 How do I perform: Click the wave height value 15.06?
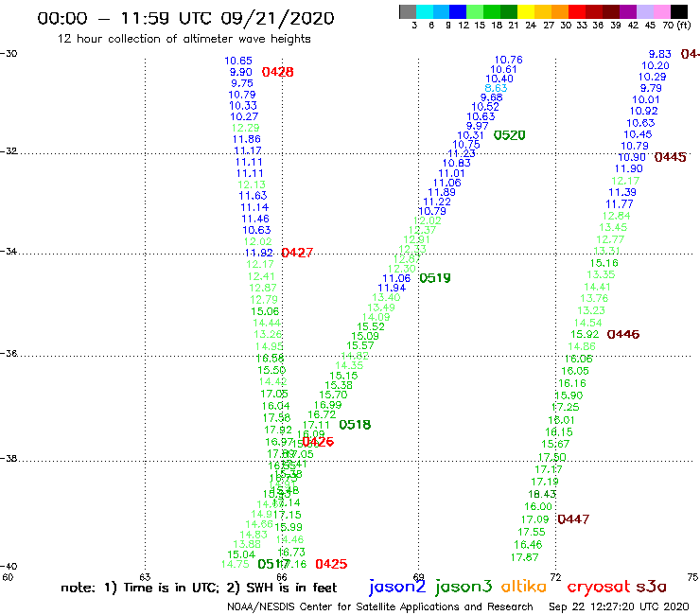pos(265,311)
